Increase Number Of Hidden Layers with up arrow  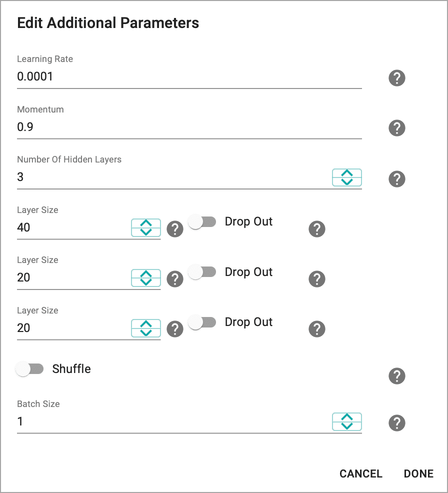pyautogui.click(x=347, y=173)
